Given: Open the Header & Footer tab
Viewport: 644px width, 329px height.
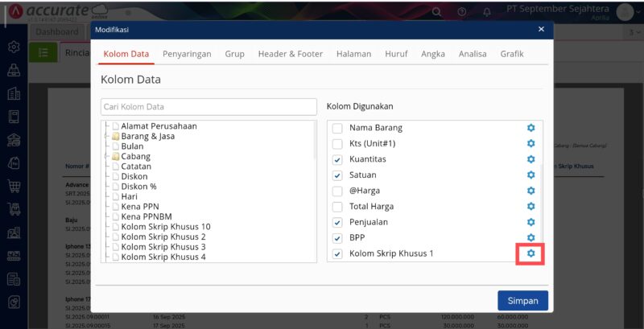Looking at the screenshot, I should point(290,54).
